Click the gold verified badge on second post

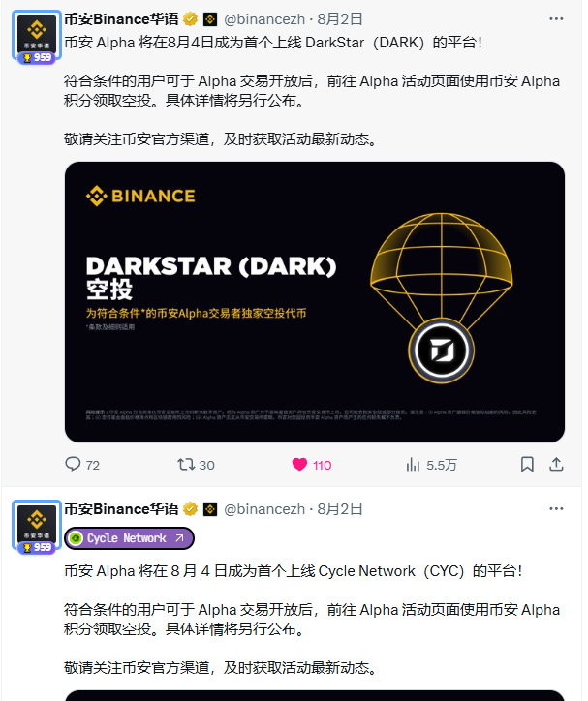tap(190, 509)
